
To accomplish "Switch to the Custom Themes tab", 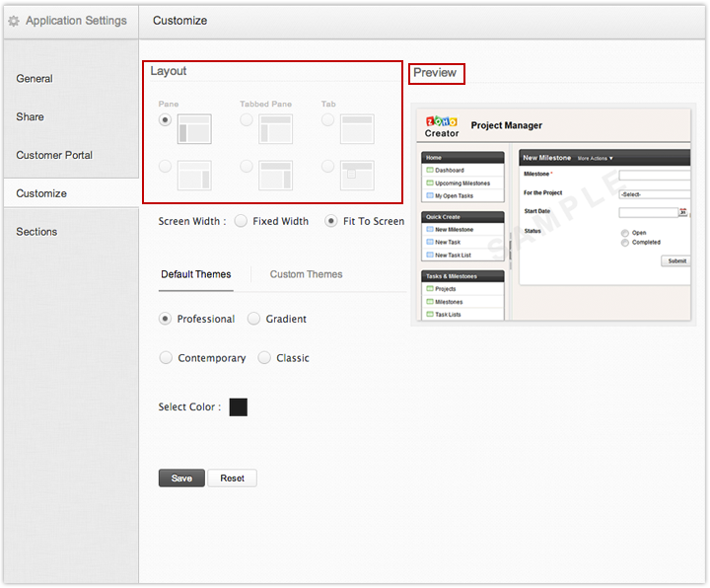I will (306, 274).
